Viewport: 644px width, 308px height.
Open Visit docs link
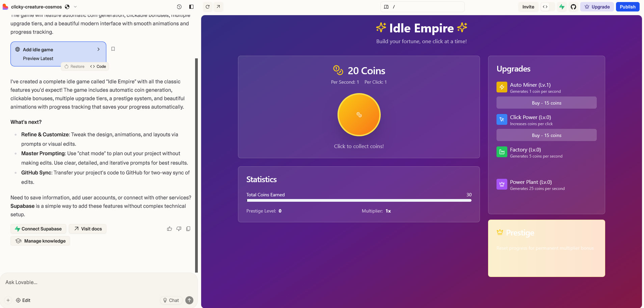88,229
